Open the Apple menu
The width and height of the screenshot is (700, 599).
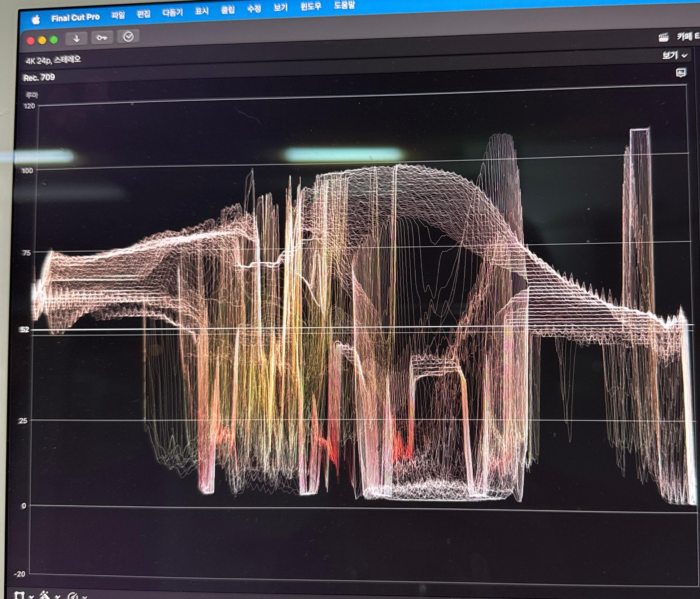(36, 20)
